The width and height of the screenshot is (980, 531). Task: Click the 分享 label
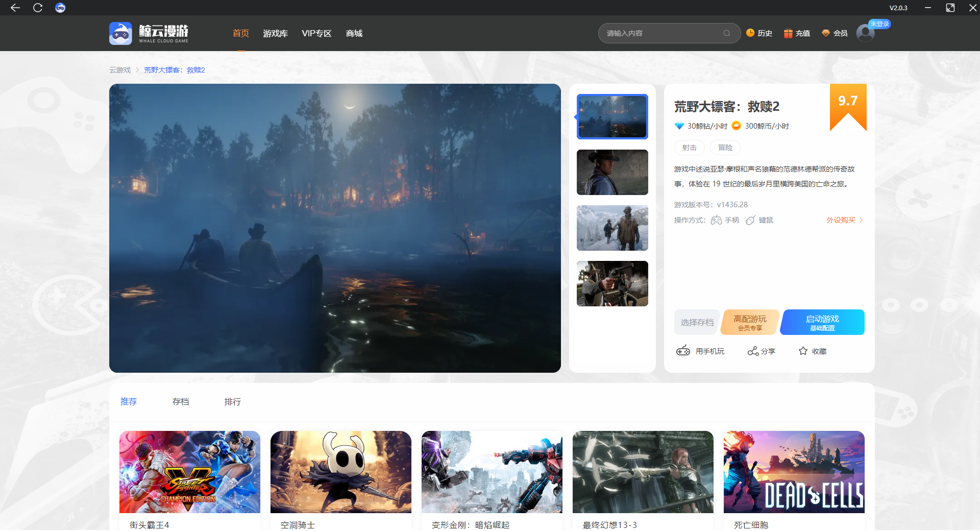(768, 351)
